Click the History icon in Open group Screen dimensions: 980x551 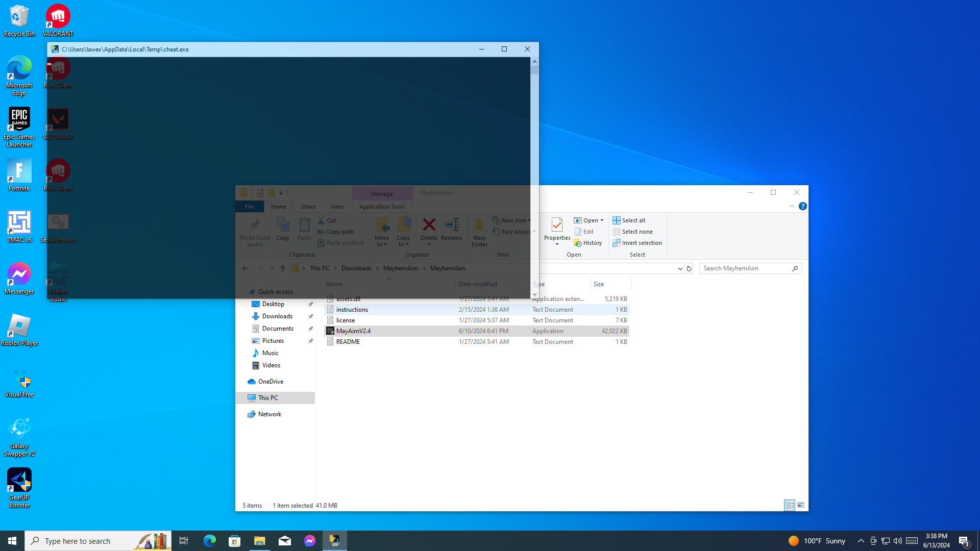pyautogui.click(x=588, y=243)
